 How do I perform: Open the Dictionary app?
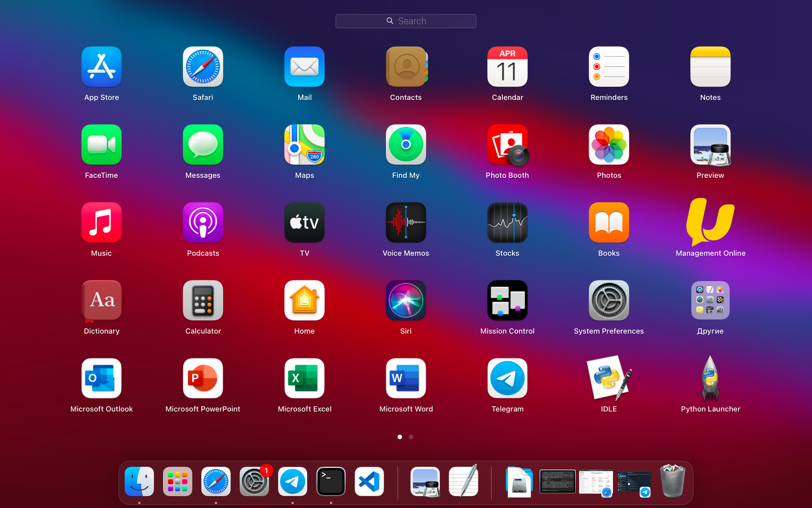click(x=101, y=301)
